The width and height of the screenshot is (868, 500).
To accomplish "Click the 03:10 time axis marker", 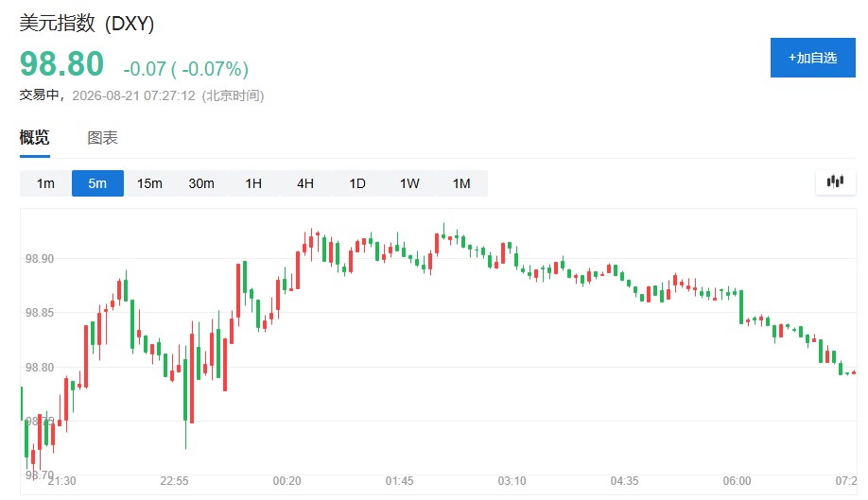I will (512, 481).
